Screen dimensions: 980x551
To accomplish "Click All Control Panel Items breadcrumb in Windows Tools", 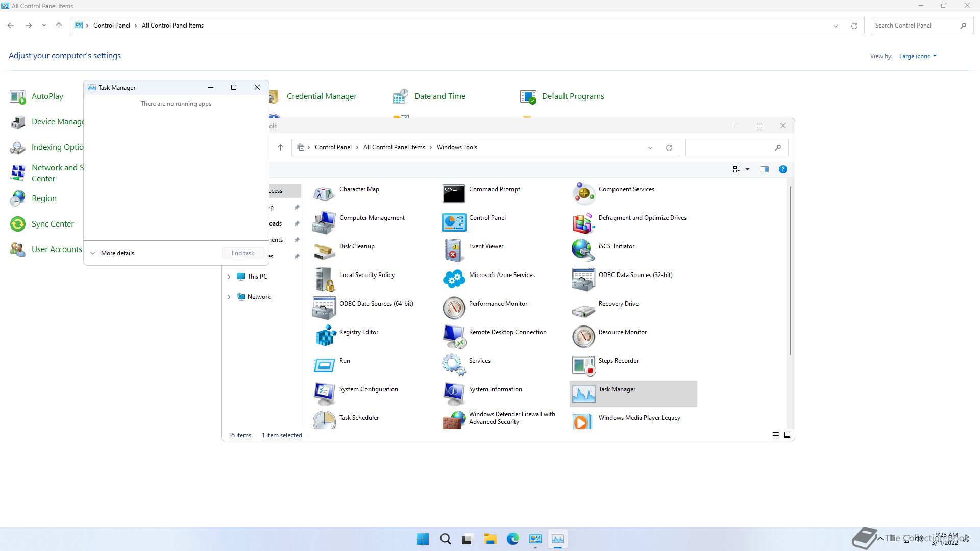I will 394,147.
